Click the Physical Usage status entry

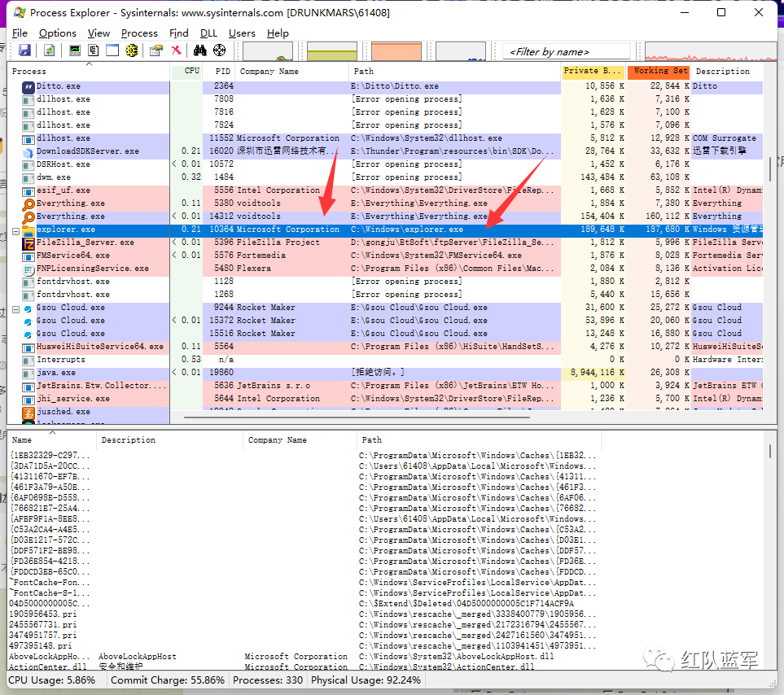coord(366,680)
